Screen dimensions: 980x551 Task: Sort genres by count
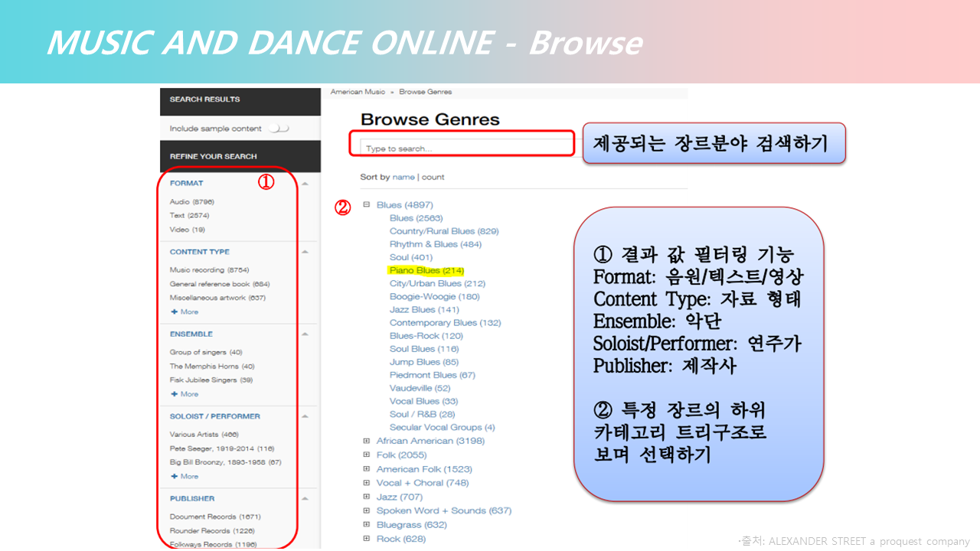pos(433,177)
